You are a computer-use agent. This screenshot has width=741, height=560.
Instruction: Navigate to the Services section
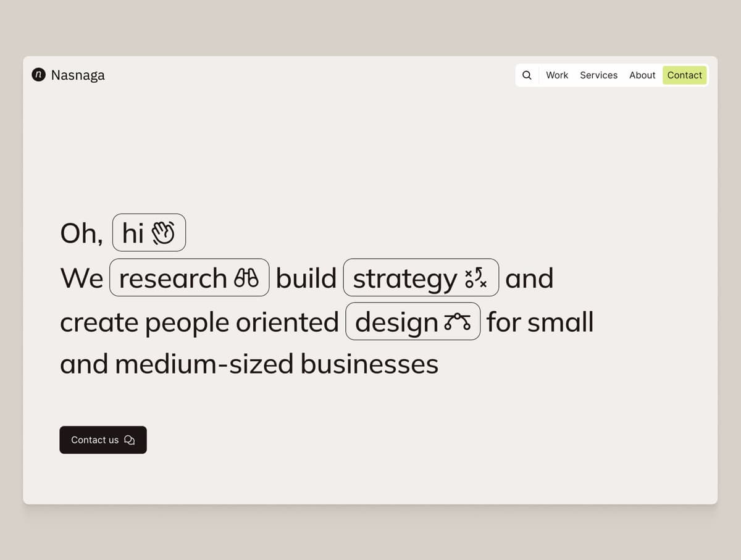point(598,75)
